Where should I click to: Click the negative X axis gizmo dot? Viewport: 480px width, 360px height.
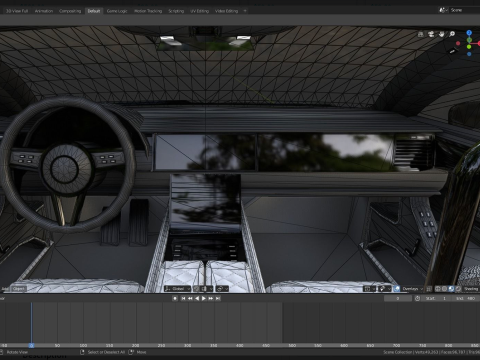coord(458,43)
